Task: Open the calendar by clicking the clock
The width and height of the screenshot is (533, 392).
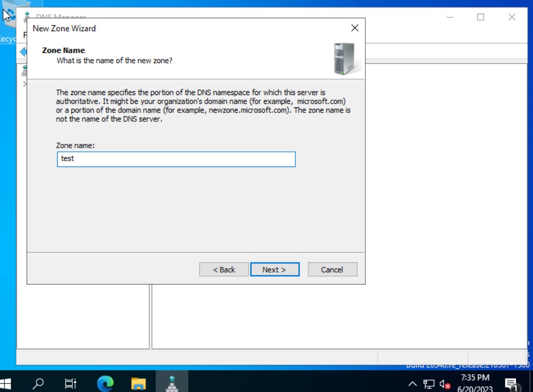Action: tap(473, 382)
